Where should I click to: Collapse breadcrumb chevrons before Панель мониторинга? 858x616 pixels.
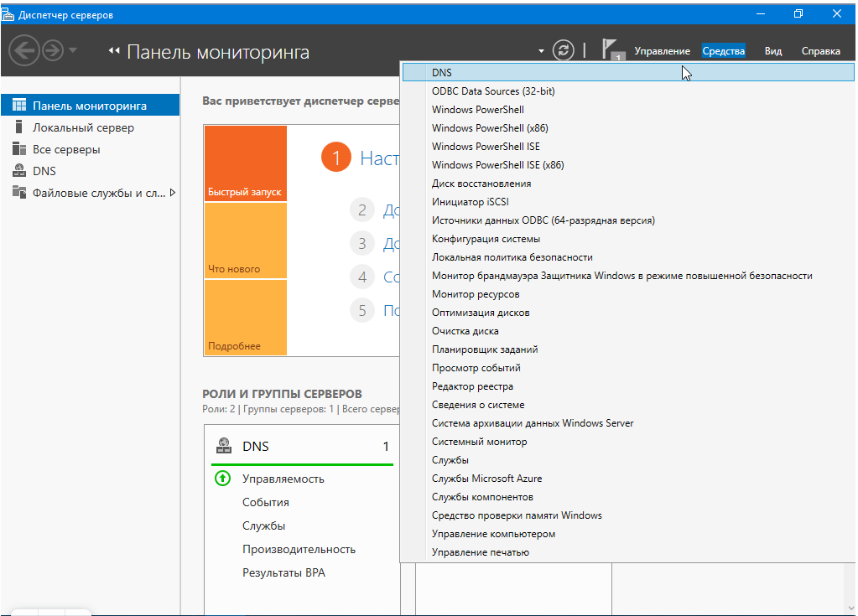tap(114, 51)
